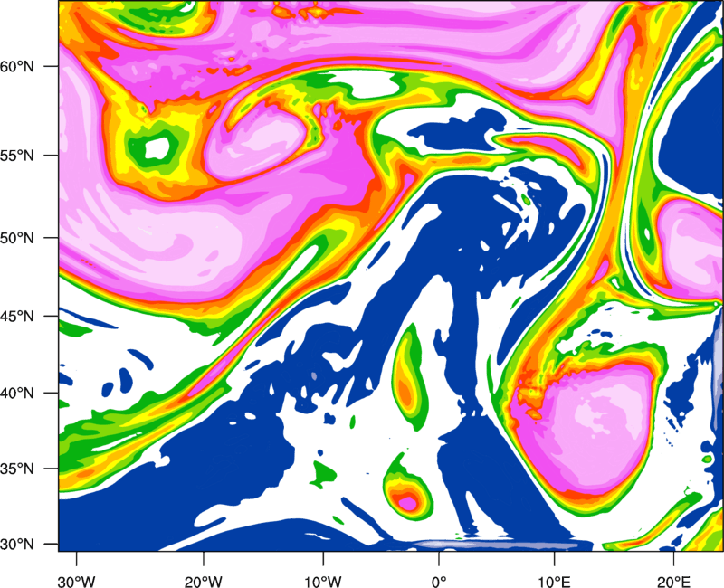Click the 55°N latitude axis label
Viewport: 724px width, 588px height.
pos(17,155)
